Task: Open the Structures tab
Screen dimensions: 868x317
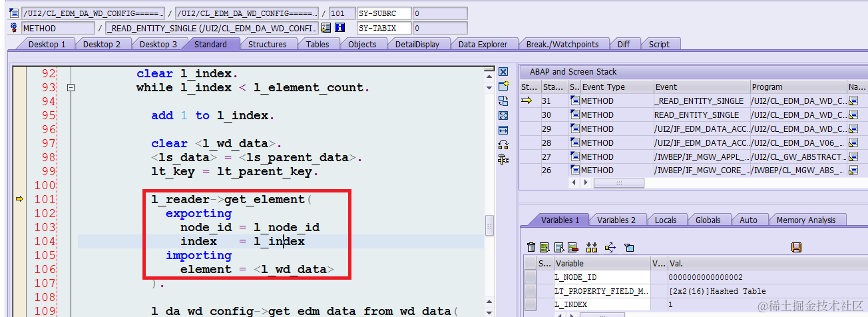Action: click(x=267, y=44)
